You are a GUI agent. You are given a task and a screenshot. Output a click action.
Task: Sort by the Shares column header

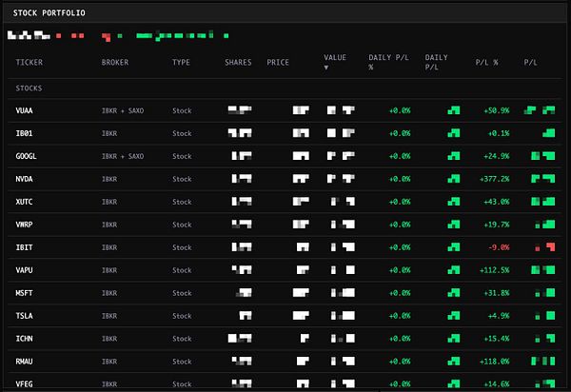tap(238, 62)
